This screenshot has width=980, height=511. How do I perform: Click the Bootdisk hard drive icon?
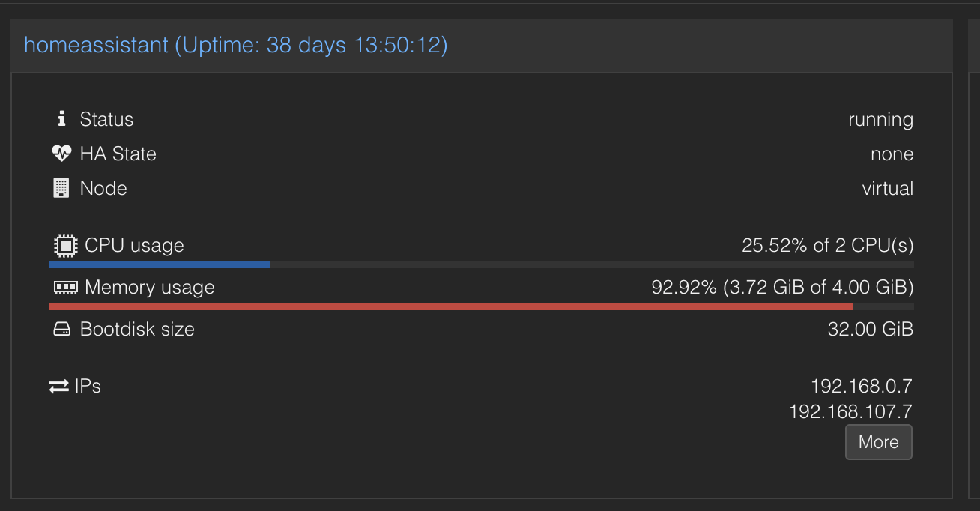[61, 329]
